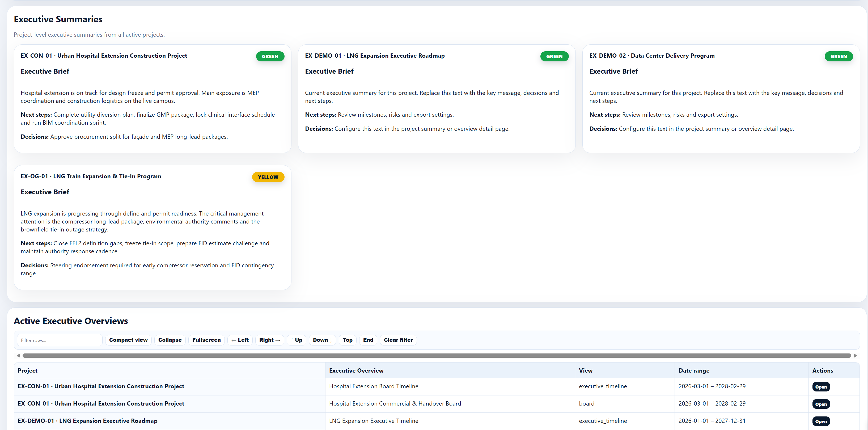Jump to Top of the table
The height and width of the screenshot is (430, 868).
tap(348, 340)
